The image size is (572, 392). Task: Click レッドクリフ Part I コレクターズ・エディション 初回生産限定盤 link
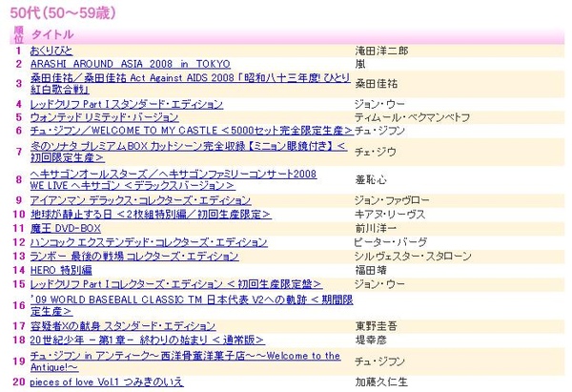pos(176,284)
